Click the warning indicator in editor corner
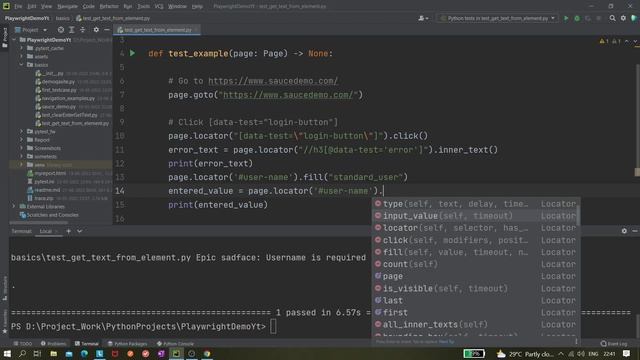This screenshot has height=360, width=640. tap(604, 41)
